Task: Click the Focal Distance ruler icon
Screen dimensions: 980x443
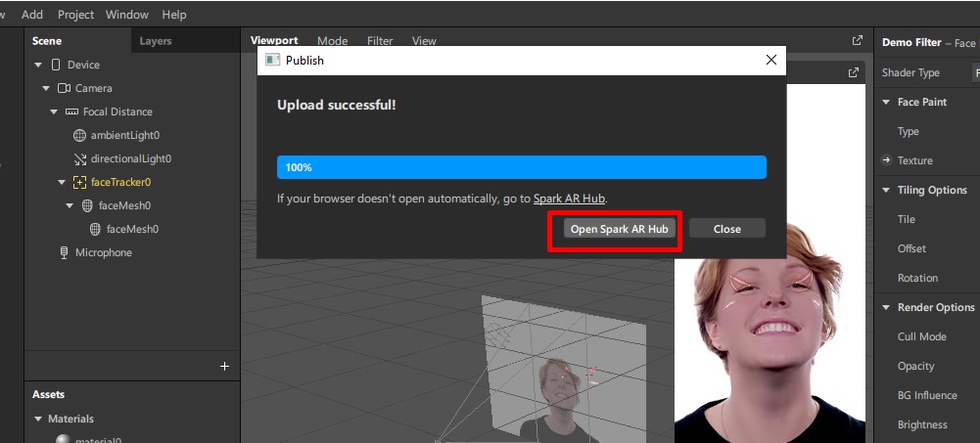Action: click(71, 111)
